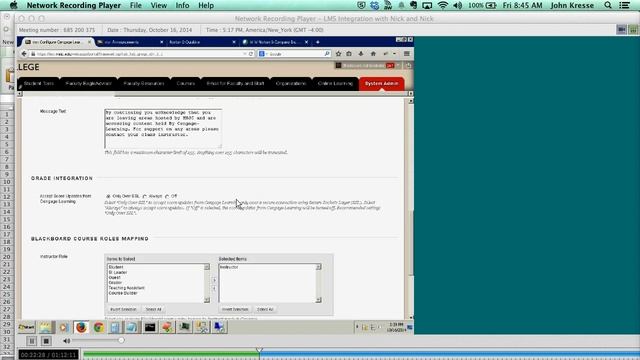Select the Only Over SSL radio button
Viewport: 640px width, 360px height.
[x=108, y=196]
